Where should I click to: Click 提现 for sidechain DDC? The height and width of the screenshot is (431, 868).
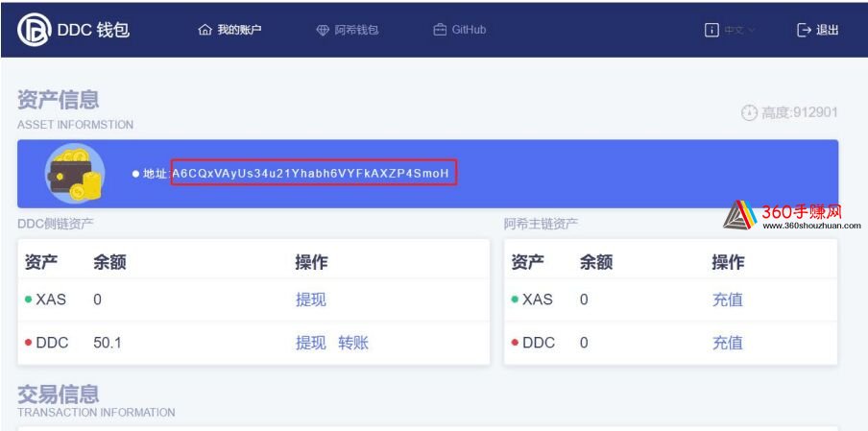[x=311, y=343]
